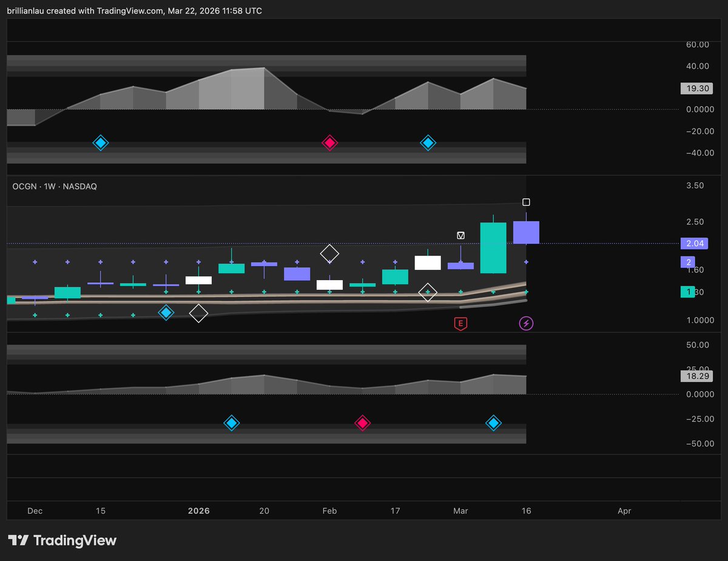Click bottom oscillator blue diamond in mid January

(x=231, y=423)
